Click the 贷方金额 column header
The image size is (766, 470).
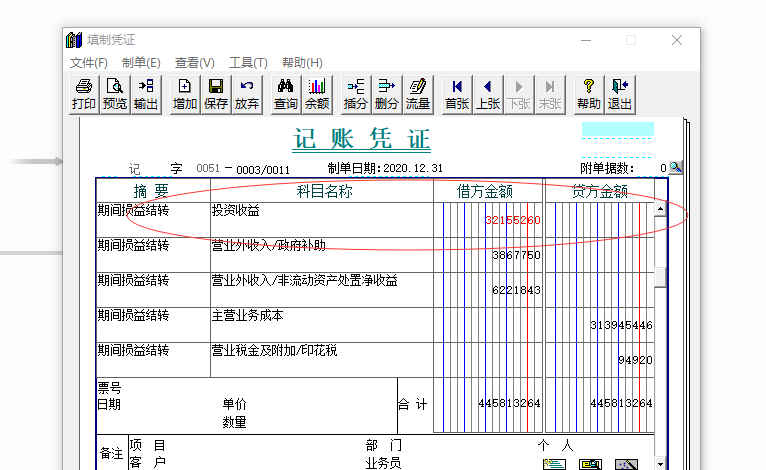point(599,191)
